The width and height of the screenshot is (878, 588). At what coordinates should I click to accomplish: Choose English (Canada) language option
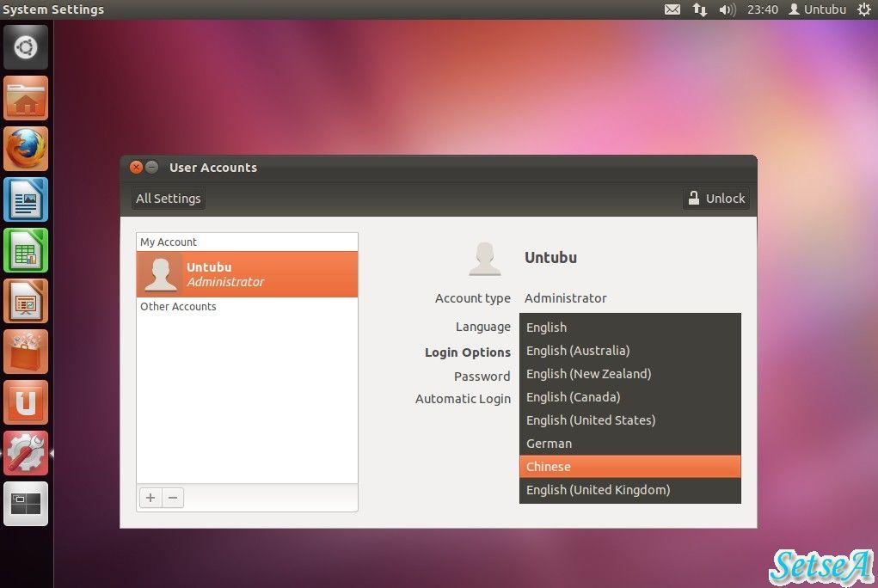[x=630, y=397]
